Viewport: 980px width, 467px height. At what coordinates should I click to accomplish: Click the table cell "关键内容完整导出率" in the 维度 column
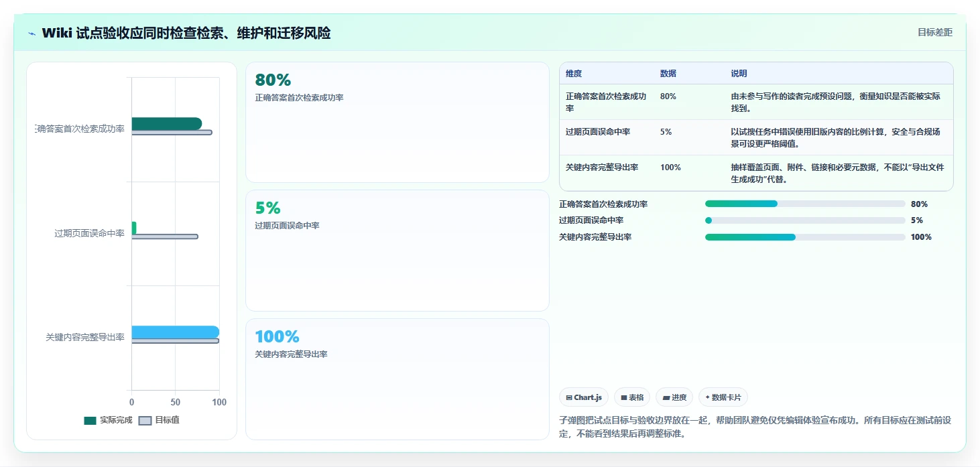[602, 168]
